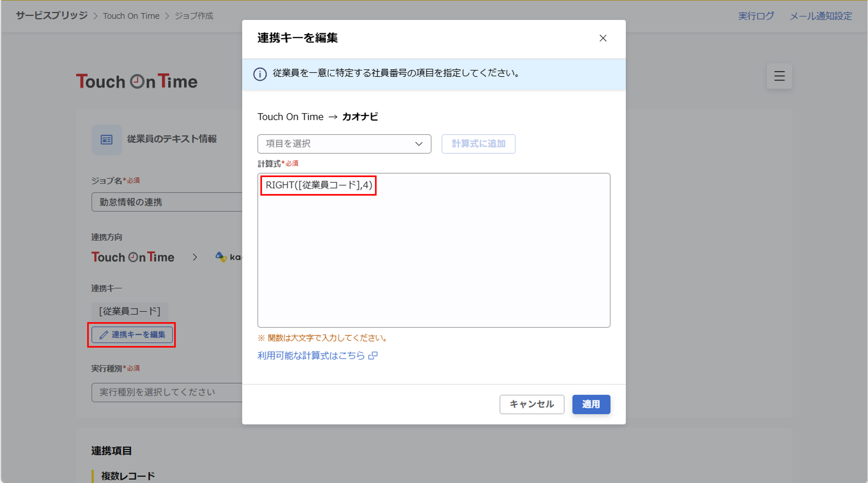
Task: Click the Touch On Time logo under 連携方向
Action: pyautogui.click(x=133, y=257)
